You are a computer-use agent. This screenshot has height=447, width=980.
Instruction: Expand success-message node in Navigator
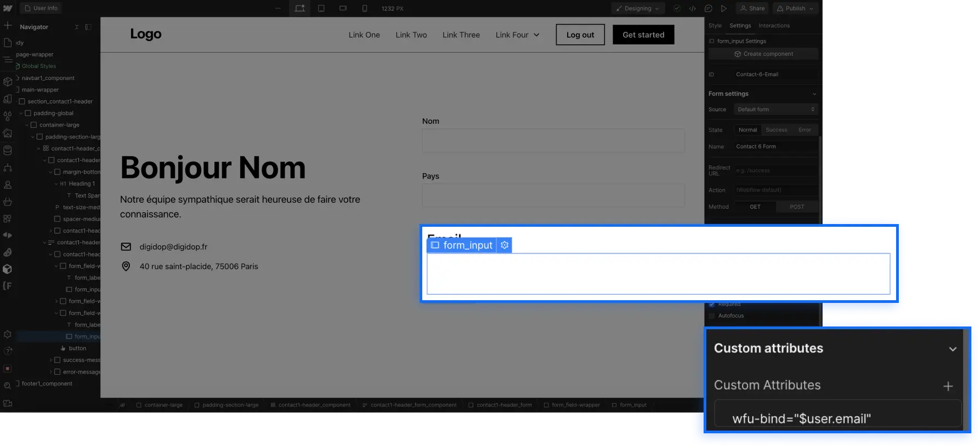tap(51, 360)
